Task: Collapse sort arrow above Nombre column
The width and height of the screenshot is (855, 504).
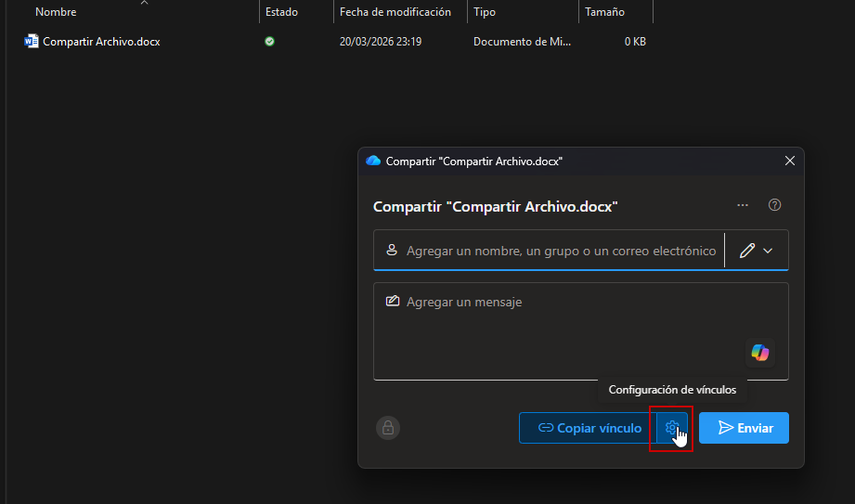Action: click(x=145, y=3)
